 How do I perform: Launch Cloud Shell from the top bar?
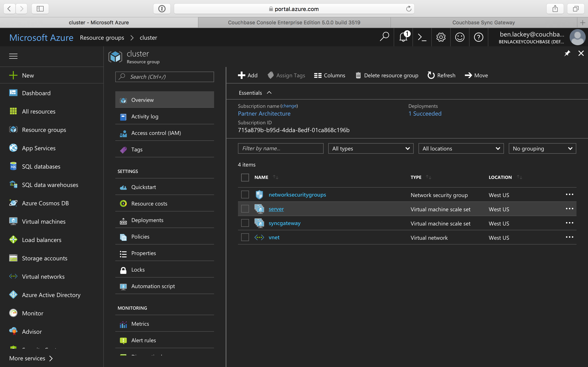pyautogui.click(x=422, y=37)
